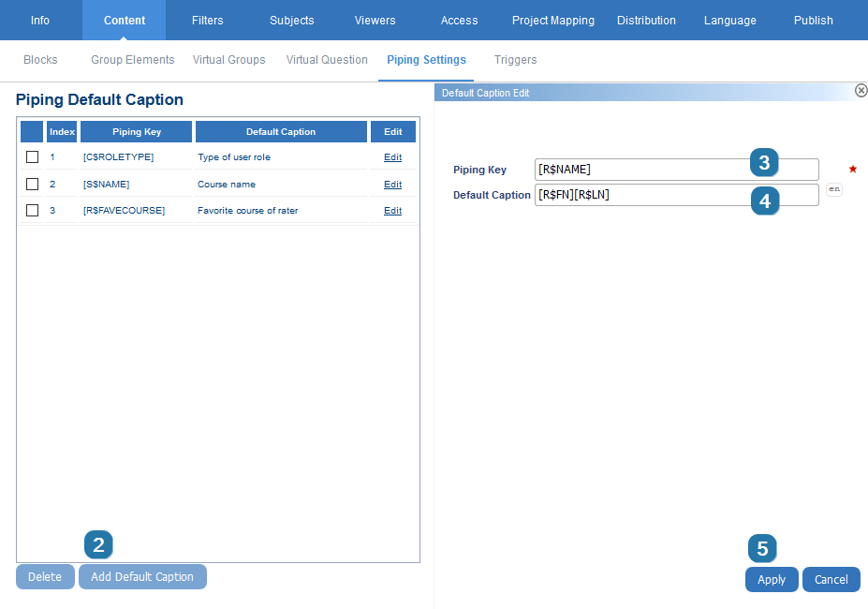Screen dimensions: 868x609
Task: Select the '[R$FAVECOURSE]' piping key cell
Action: [124, 211]
